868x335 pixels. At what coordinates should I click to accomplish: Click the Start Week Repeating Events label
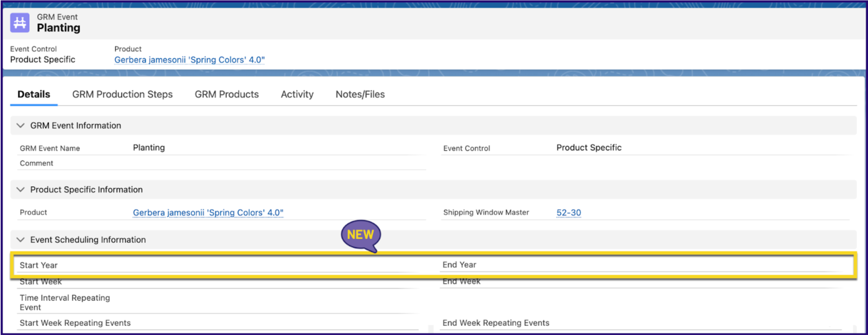tap(75, 323)
